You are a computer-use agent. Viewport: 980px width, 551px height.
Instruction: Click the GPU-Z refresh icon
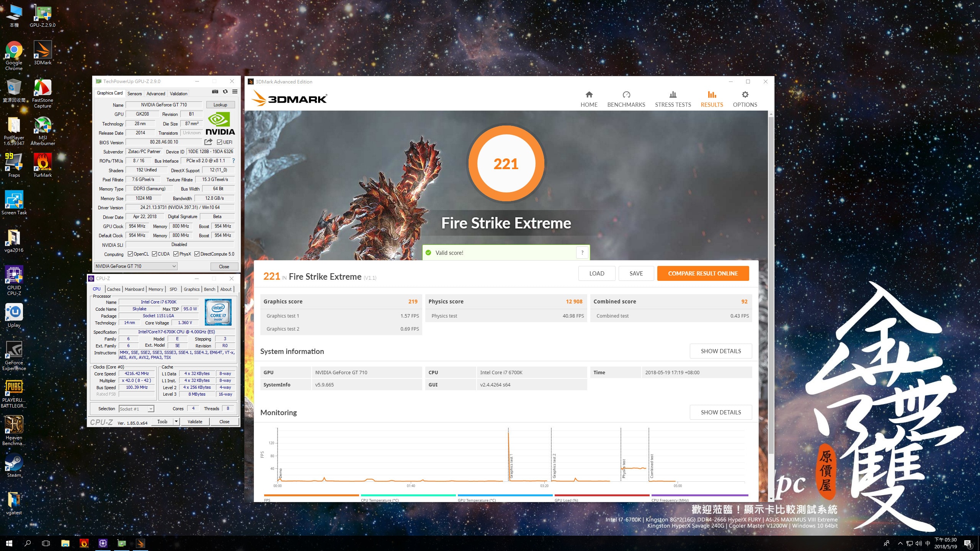(x=225, y=92)
